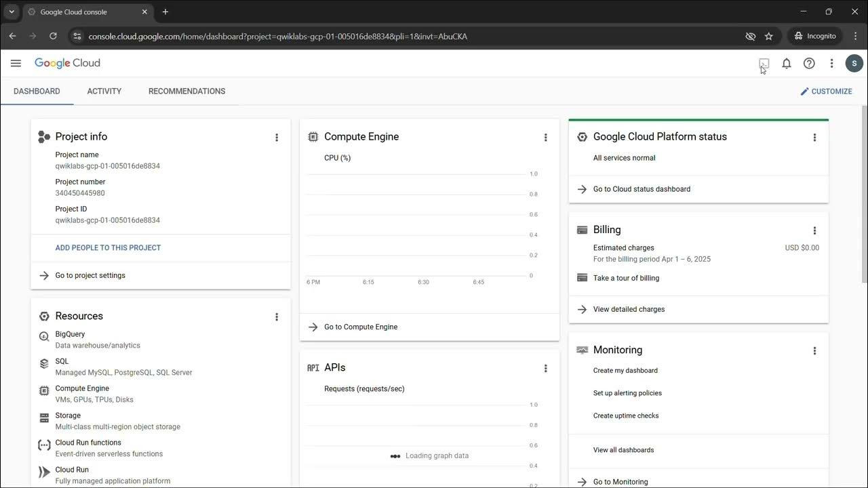
Task: Open the help question mark menu
Action: tap(809, 63)
